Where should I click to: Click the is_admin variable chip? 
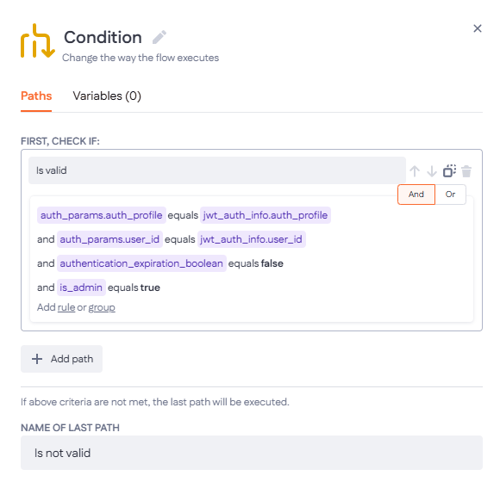[x=81, y=287]
